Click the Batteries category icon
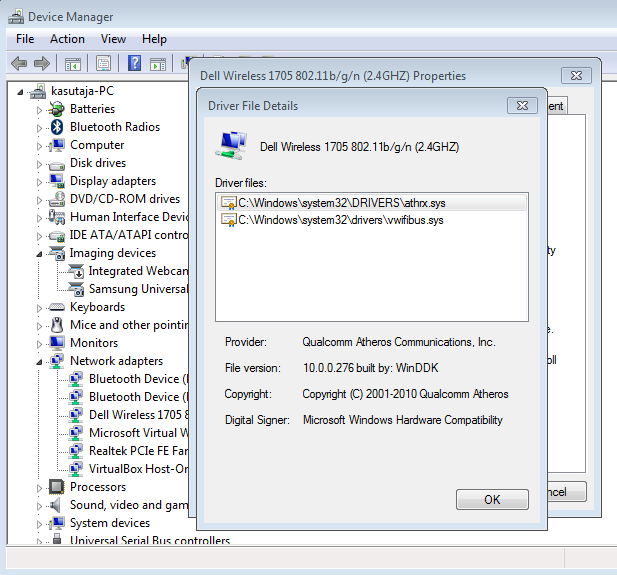 point(57,109)
